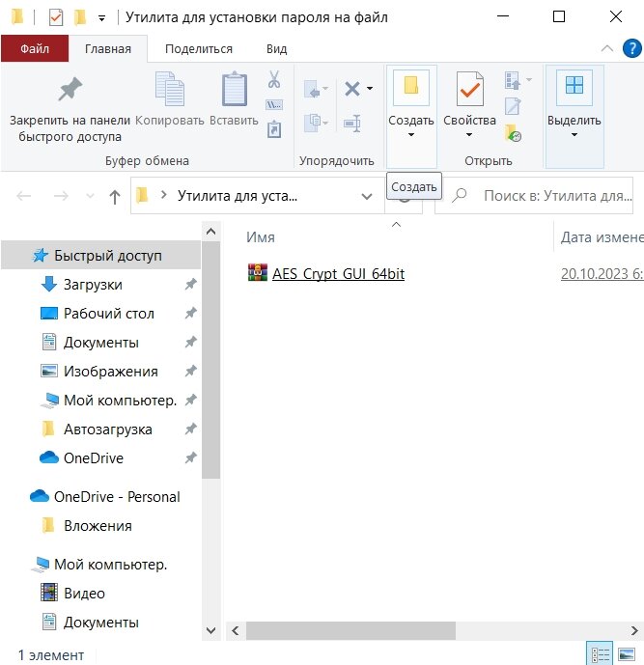Click the Копировать ribbon button
Screen dimensions: 644x665
pos(170,98)
